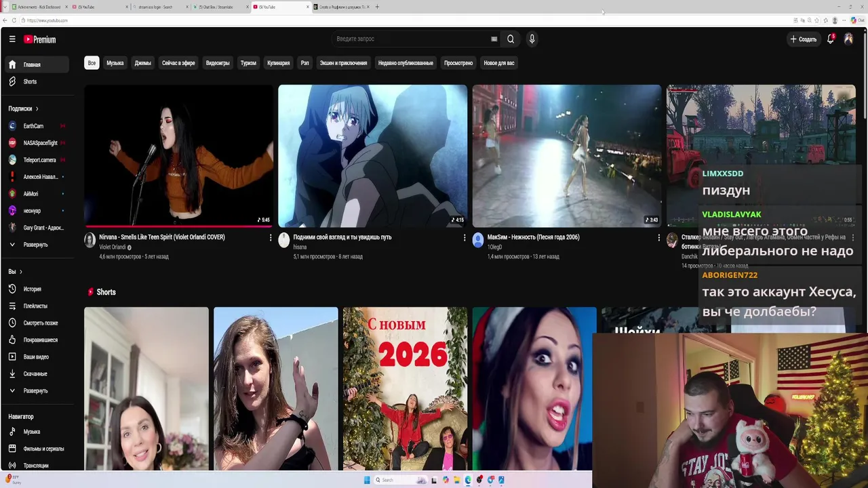Select the Туризм filter chip
Screen dimensions: 868x488
(248, 63)
